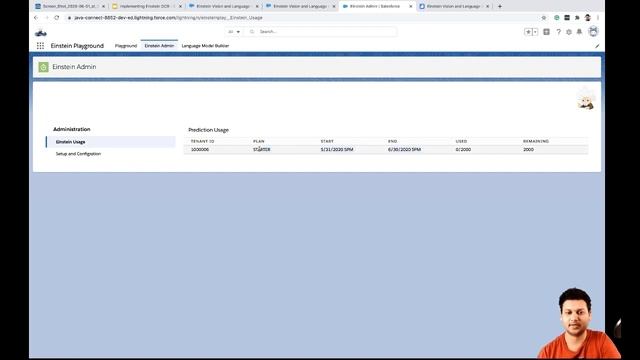Image resolution: width=640 pixels, height=360 pixels.
Task: Click the END column header
Action: pyautogui.click(x=392, y=141)
